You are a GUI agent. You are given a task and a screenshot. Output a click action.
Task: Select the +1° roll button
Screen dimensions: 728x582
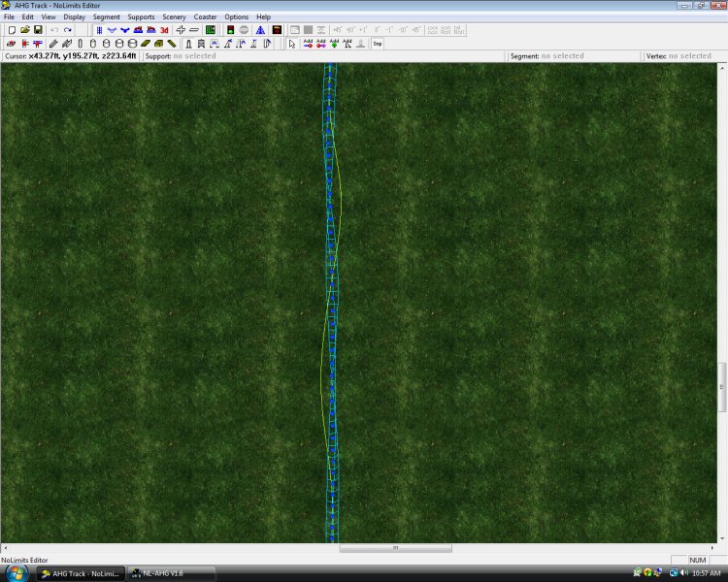click(364, 30)
